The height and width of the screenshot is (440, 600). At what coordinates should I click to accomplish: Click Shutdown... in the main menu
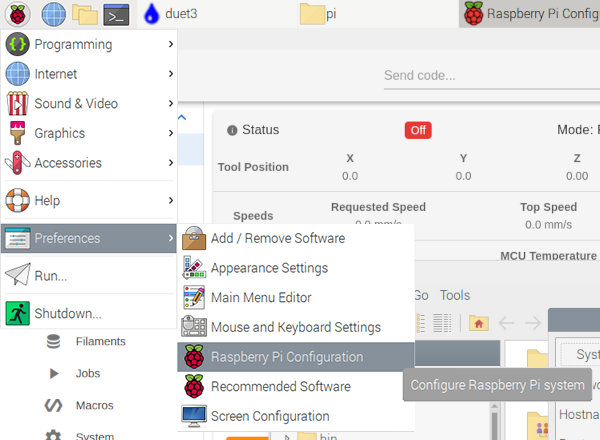(68, 313)
